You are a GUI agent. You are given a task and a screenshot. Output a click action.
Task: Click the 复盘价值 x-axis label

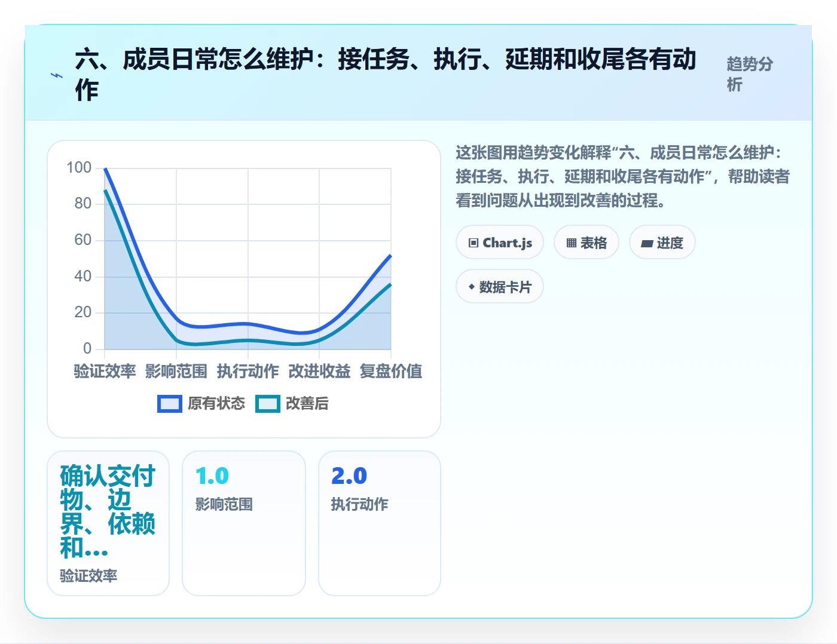click(391, 371)
